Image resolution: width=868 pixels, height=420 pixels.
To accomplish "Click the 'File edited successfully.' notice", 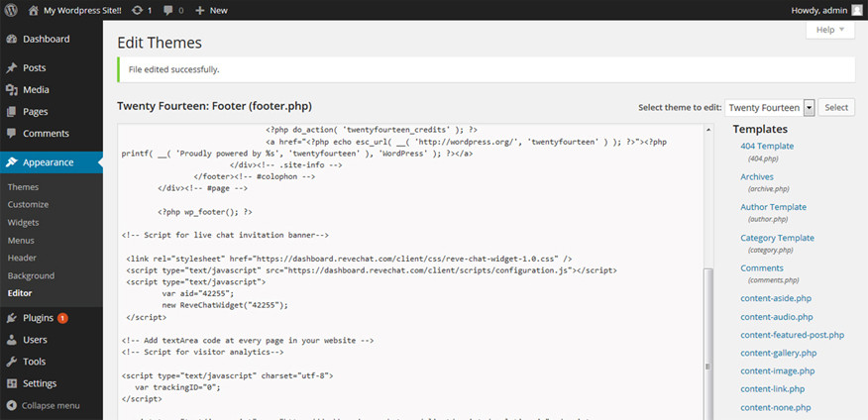I will (x=487, y=69).
